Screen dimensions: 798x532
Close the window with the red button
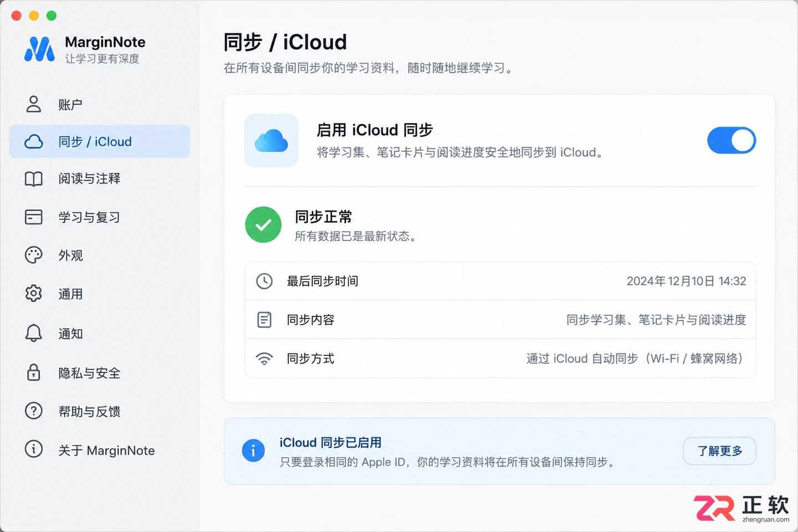(17, 16)
